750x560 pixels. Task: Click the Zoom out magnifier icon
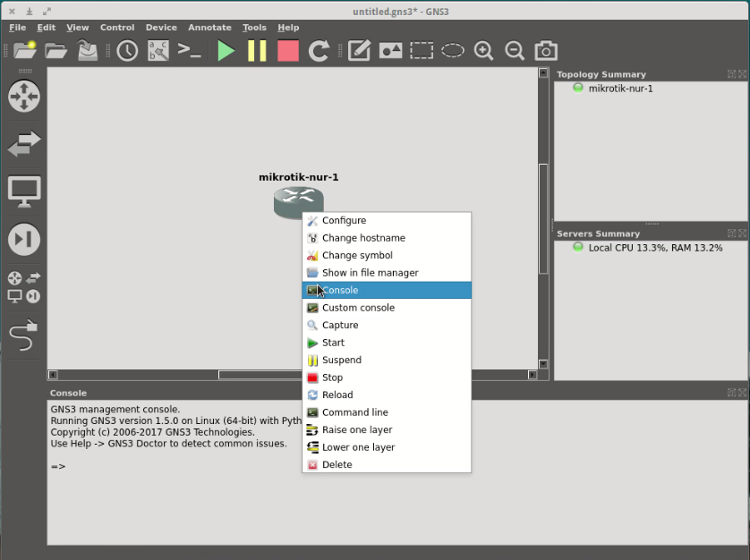(515, 51)
